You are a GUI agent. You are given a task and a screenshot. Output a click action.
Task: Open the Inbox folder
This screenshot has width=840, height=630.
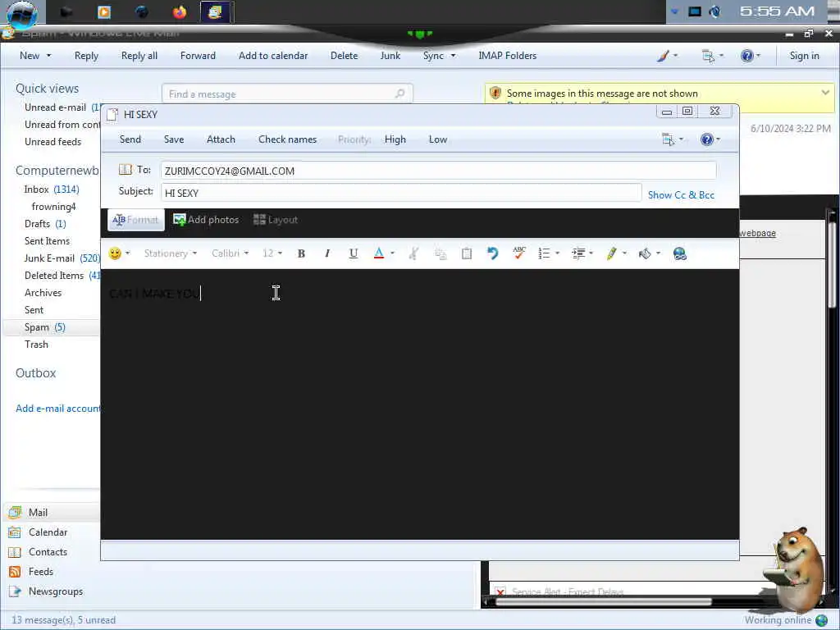52,189
